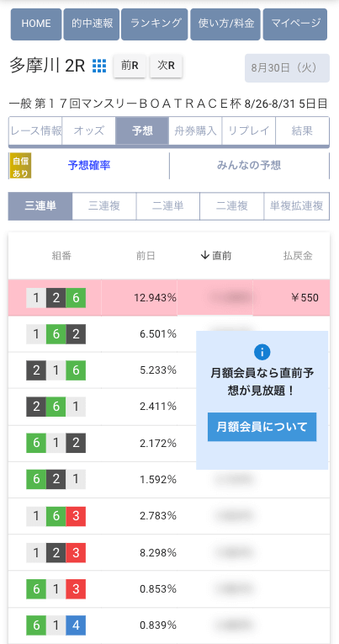The image size is (339, 644).
Task: Click the info icon in the membership popup
Action: tap(262, 352)
